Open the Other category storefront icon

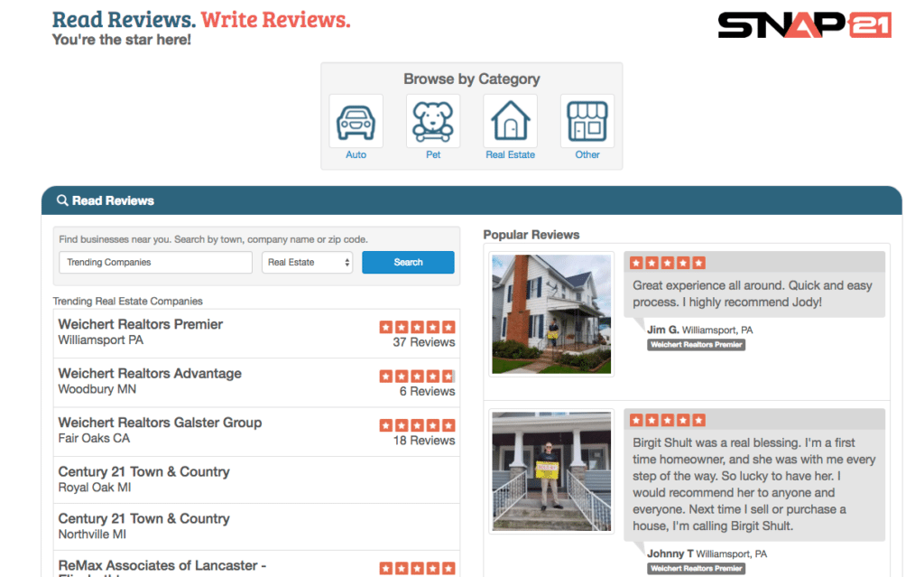[587, 122]
